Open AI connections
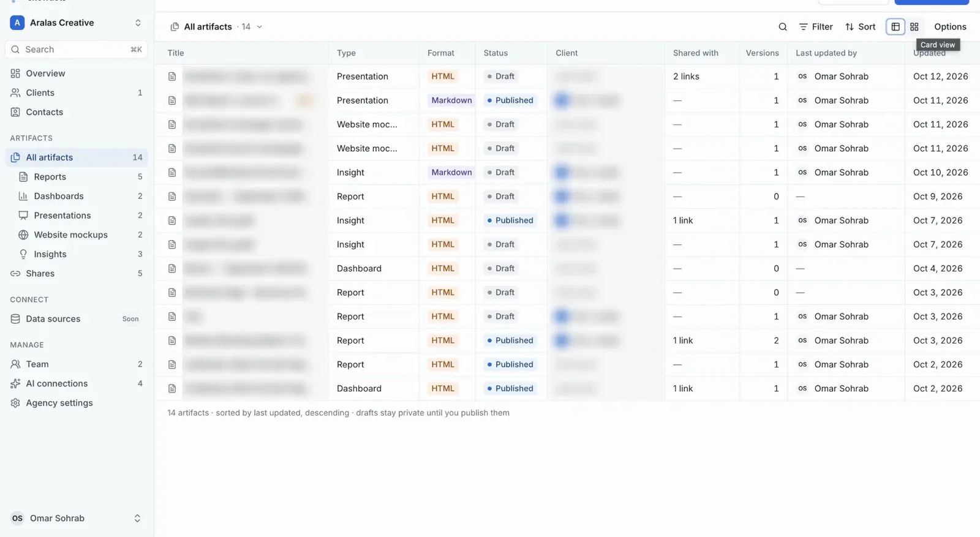 tap(77, 383)
